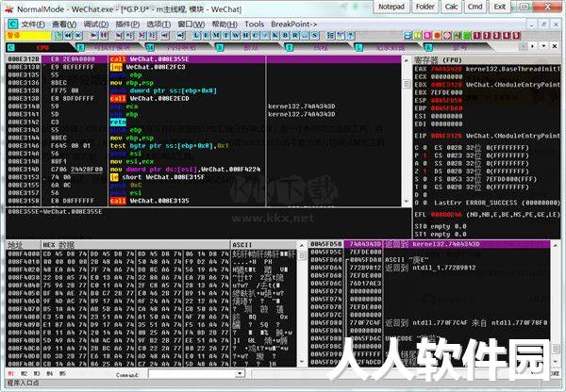
Task: Open Handles window with H icon
Action: pos(245,36)
